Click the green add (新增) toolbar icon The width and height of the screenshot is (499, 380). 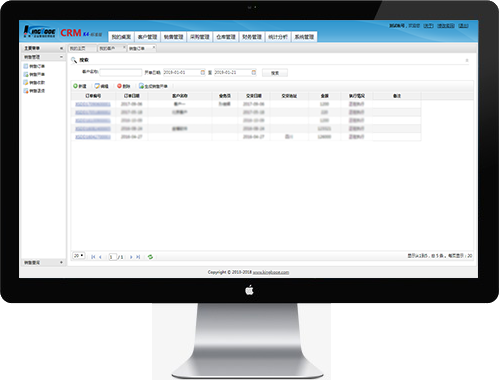(x=75, y=86)
